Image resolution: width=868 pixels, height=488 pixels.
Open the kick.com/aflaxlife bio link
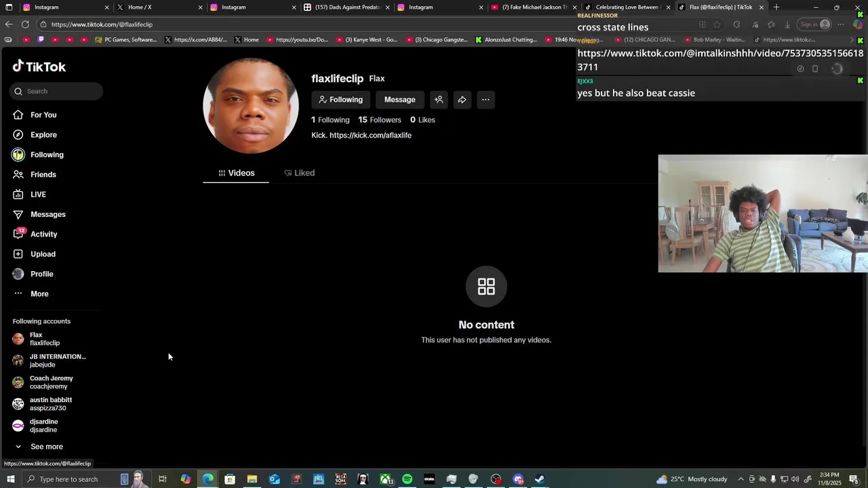click(x=370, y=136)
